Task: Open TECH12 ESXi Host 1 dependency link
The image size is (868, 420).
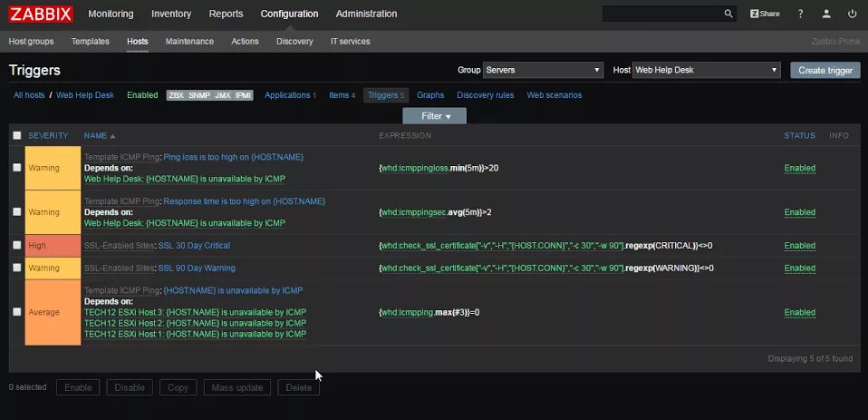Action: 195,334
